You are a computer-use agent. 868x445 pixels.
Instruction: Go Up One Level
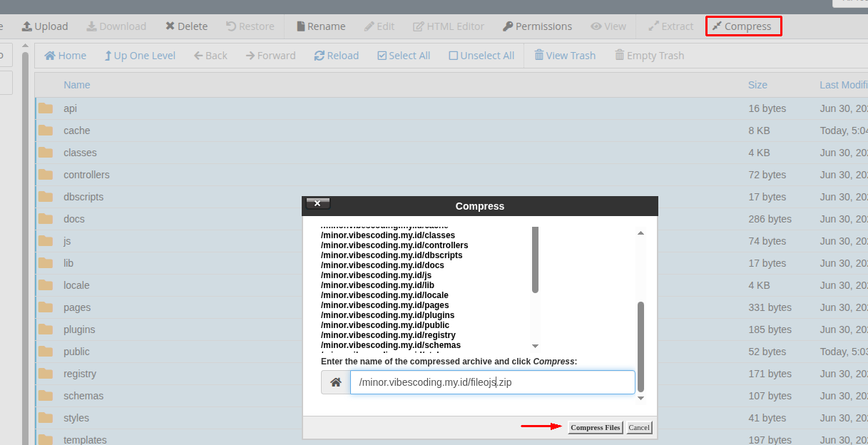coord(140,56)
